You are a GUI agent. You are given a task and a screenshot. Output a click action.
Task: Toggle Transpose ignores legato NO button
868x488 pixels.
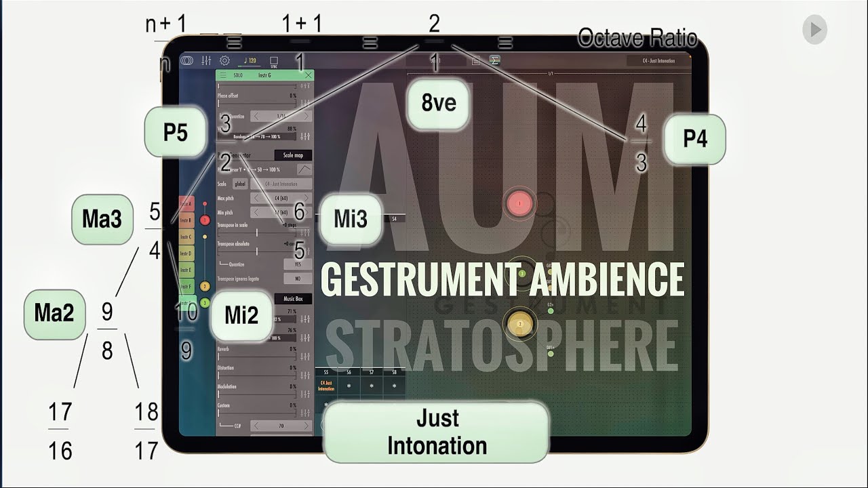coord(298,279)
